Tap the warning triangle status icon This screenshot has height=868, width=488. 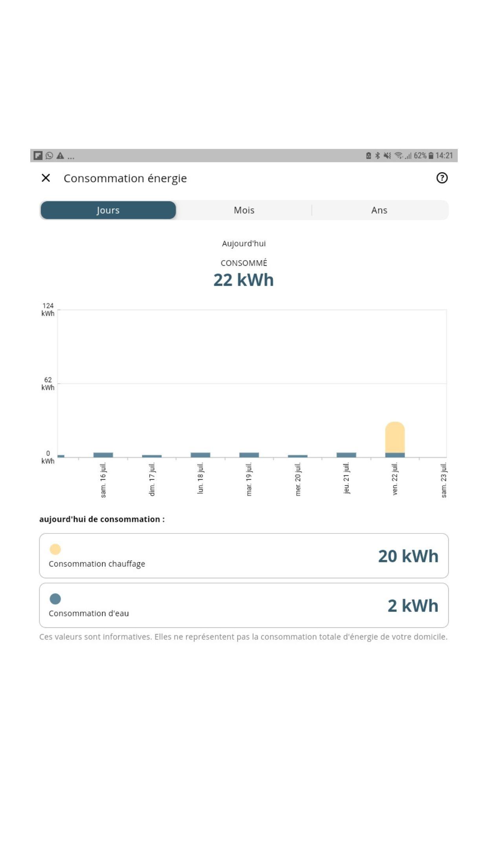coord(60,156)
